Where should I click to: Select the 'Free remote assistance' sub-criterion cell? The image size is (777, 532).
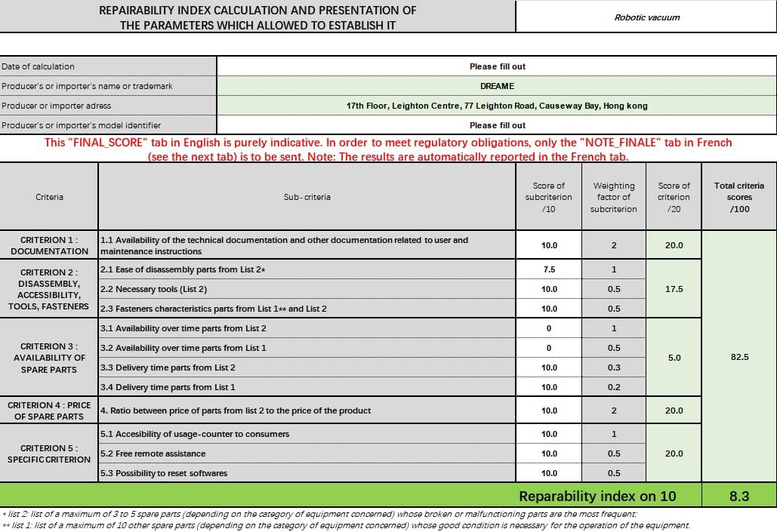click(307, 454)
